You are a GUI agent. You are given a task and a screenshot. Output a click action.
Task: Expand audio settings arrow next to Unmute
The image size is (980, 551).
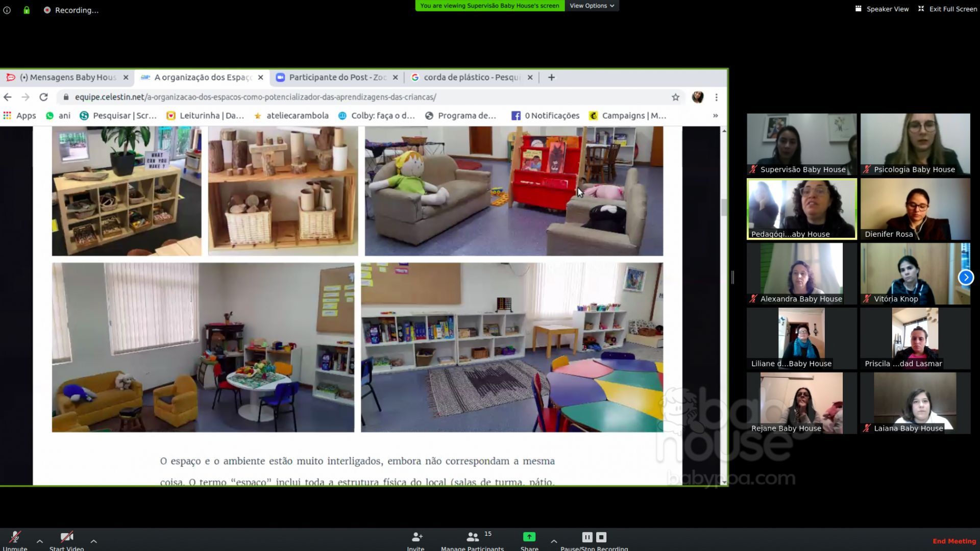pos(40,541)
